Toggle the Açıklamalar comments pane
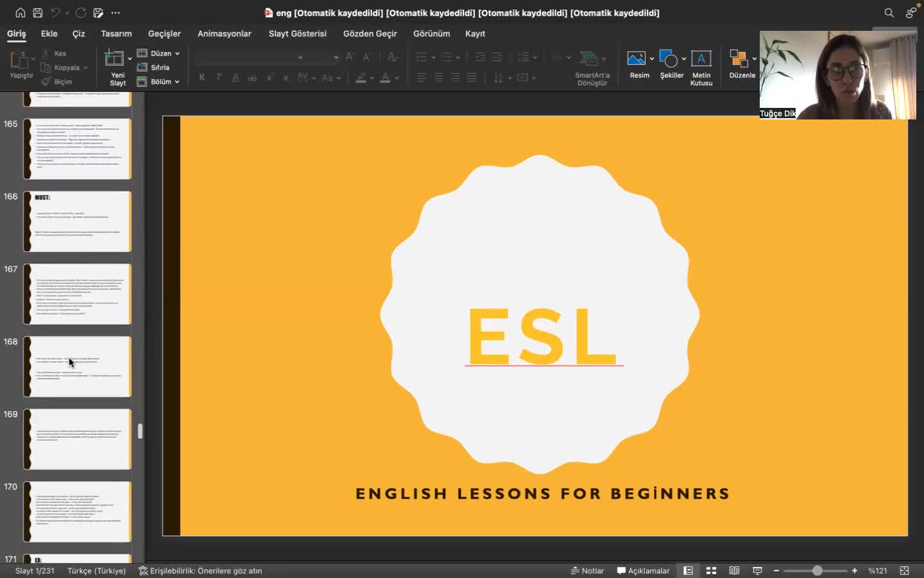The width and height of the screenshot is (924, 578). [x=643, y=570]
